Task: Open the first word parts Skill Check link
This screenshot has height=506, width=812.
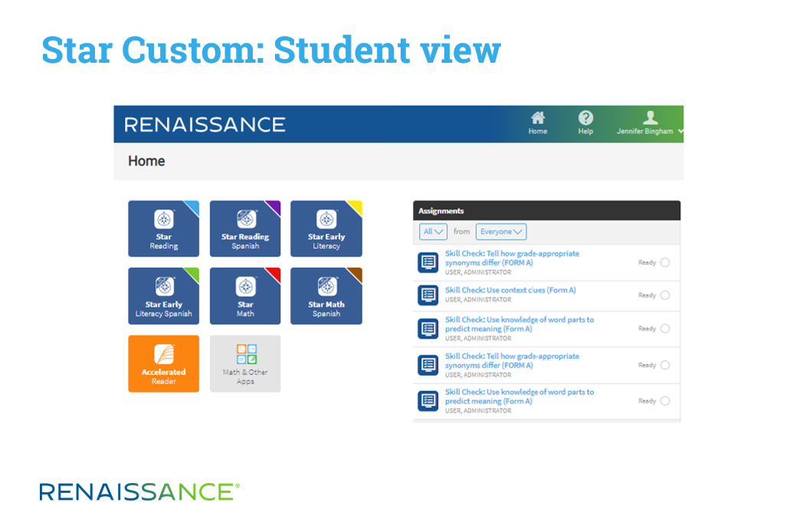Action: [x=519, y=325]
